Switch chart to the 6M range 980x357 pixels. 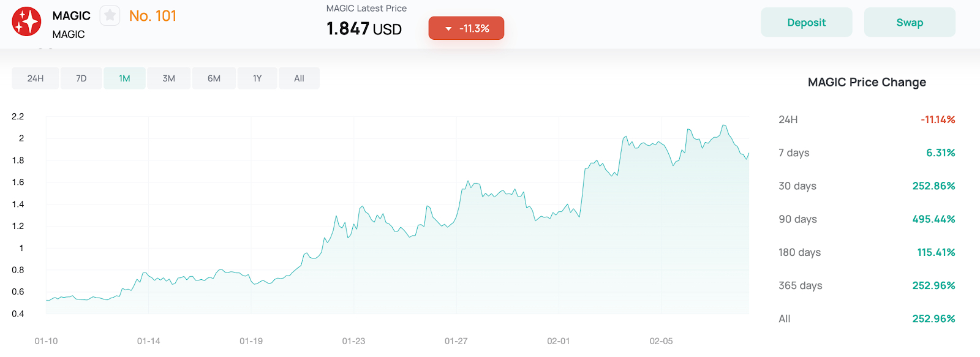[x=214, y=78]
